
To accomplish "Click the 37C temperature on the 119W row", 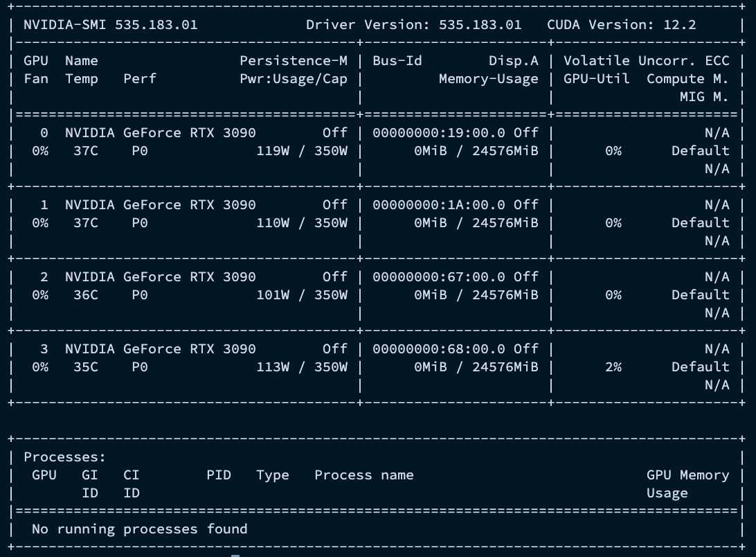I will 86,150.
